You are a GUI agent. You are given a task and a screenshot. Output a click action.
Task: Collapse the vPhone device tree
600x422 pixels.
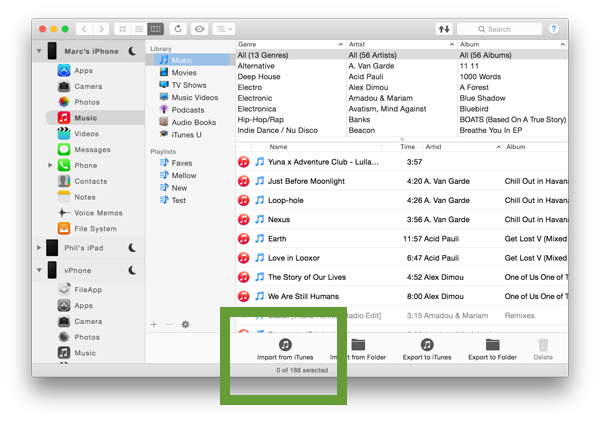(39, 270)
